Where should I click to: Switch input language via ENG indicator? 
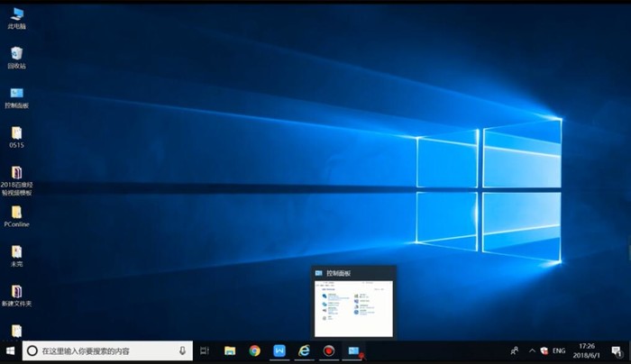[559, 350]
